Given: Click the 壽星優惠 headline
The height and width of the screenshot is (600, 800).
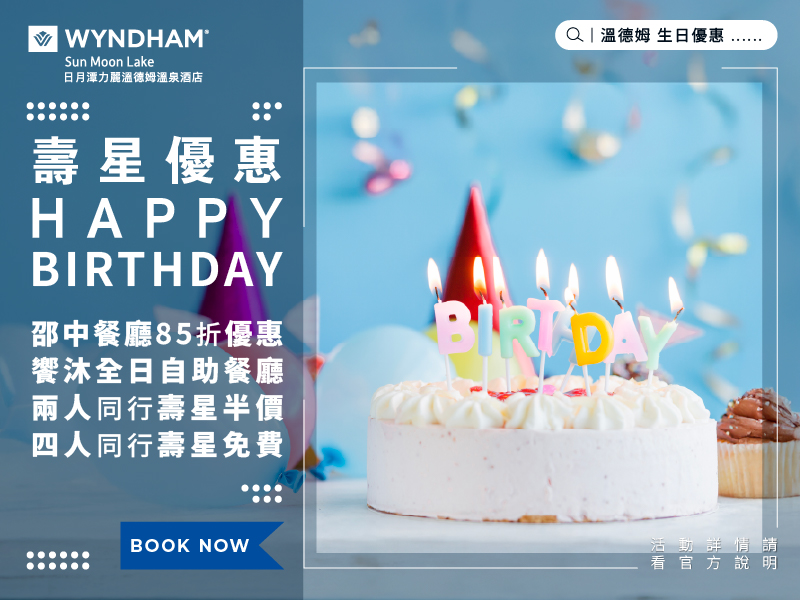Looking at the screenshot, I should tap(157, 160).
